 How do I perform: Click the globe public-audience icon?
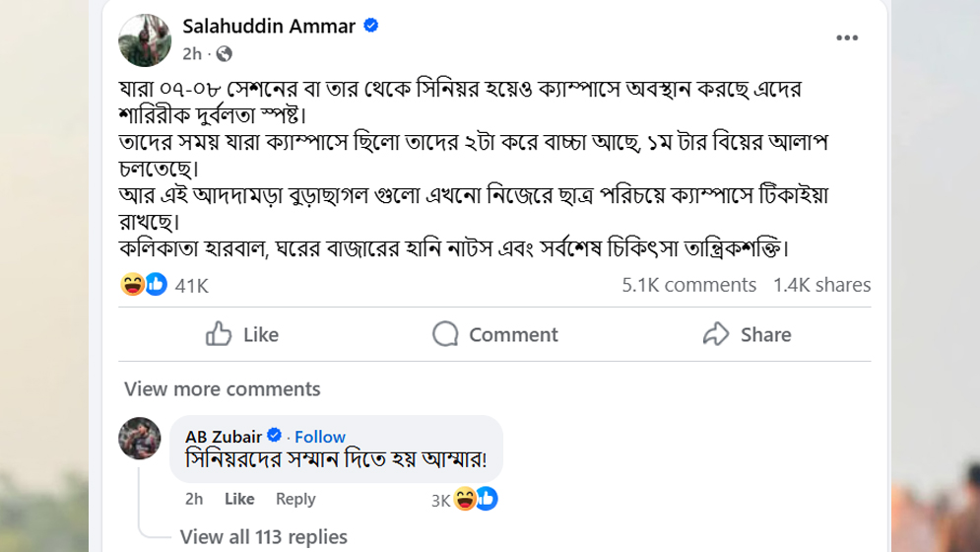pyautogui.click(x=225, y=53)
